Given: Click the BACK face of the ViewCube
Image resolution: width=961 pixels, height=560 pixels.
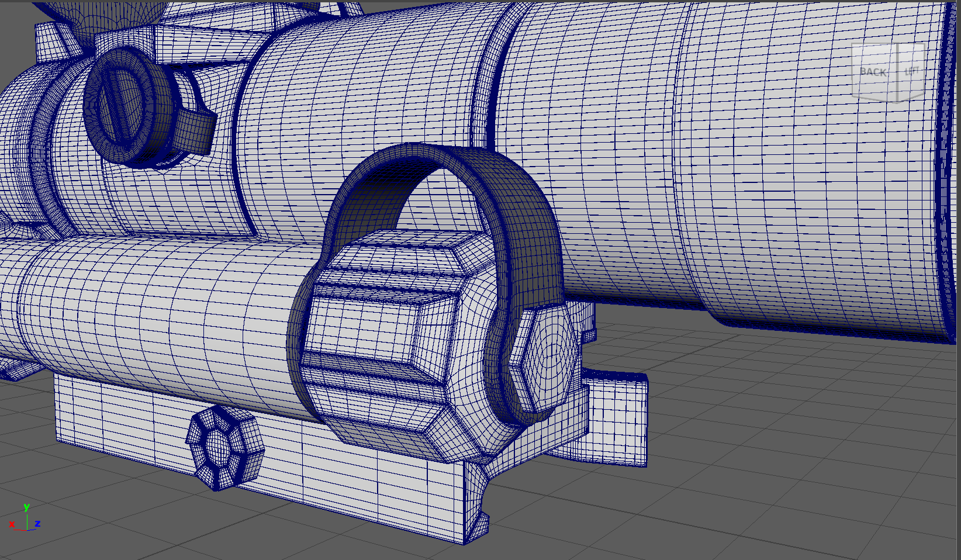Looking at the screenshot, I should [873, 71].
